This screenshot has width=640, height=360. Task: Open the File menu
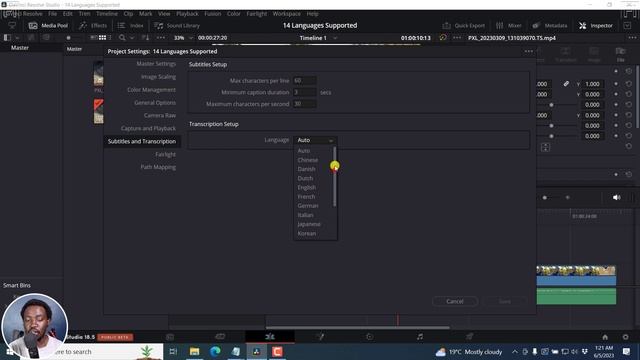[x=53, y=13]
